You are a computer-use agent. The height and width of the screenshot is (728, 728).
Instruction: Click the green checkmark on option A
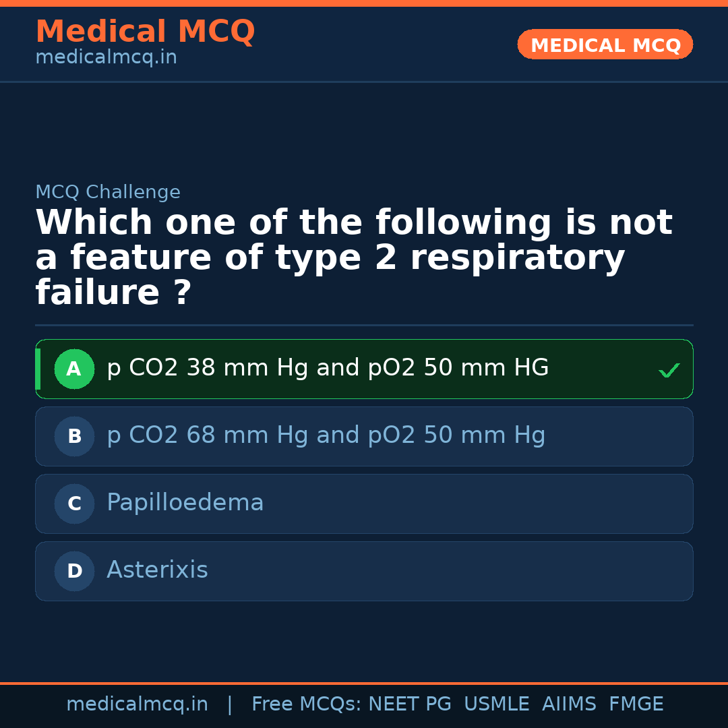click(669, 370)
